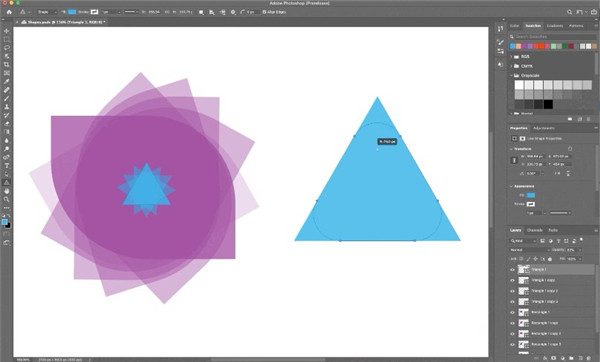Expand the RGB swatch folder
The image size is (600, 362).
(x=512, y=57)
